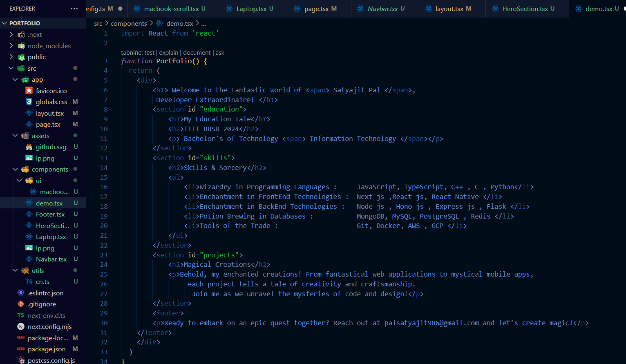Viewport: 626px width, 364px height.
Task: Click React icon beside page.tsx in explorer
Action: (x=29, y=124)
